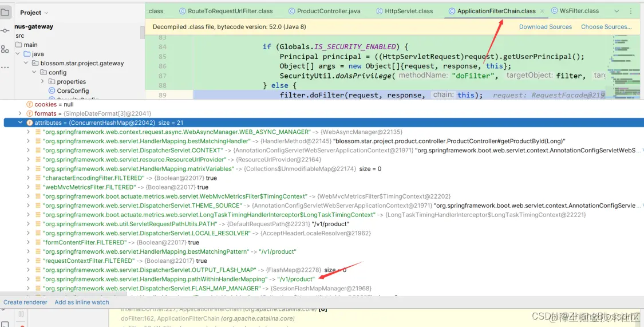Click the Choose Sources link
Image resolution: width=644 pixels, height=327 pixels.
pos(606,27)
